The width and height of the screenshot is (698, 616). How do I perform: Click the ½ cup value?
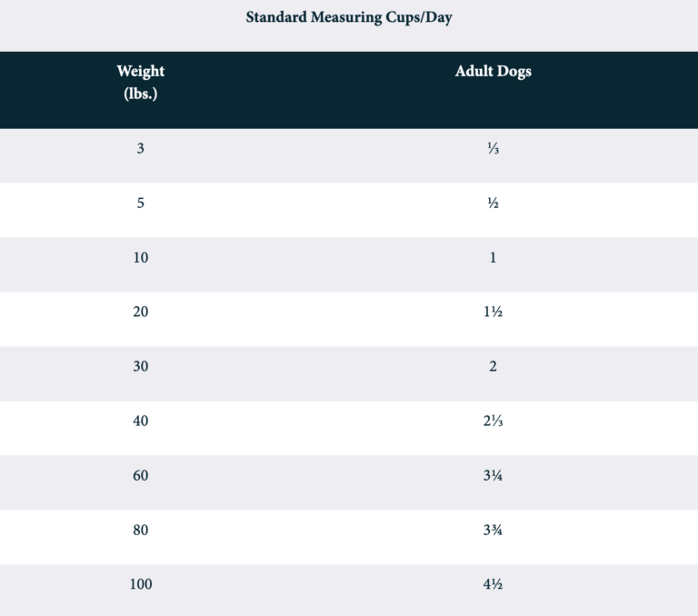(x=493, y=204)
